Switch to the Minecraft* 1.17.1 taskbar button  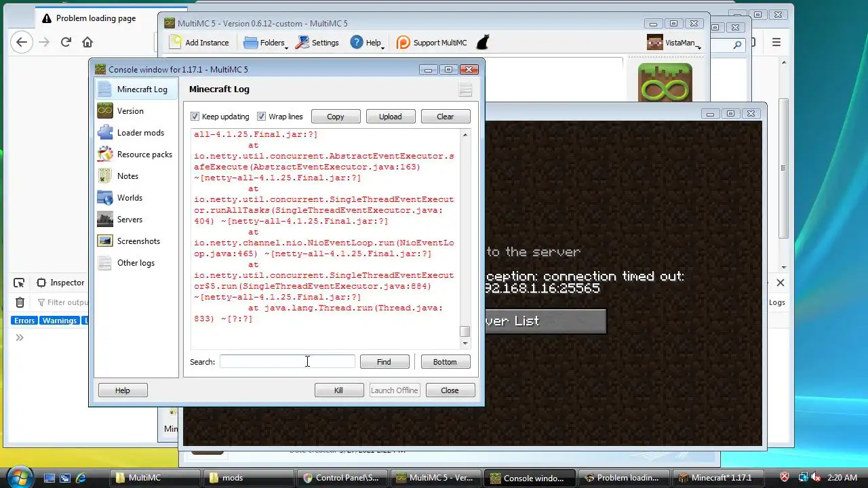[718, 478]
